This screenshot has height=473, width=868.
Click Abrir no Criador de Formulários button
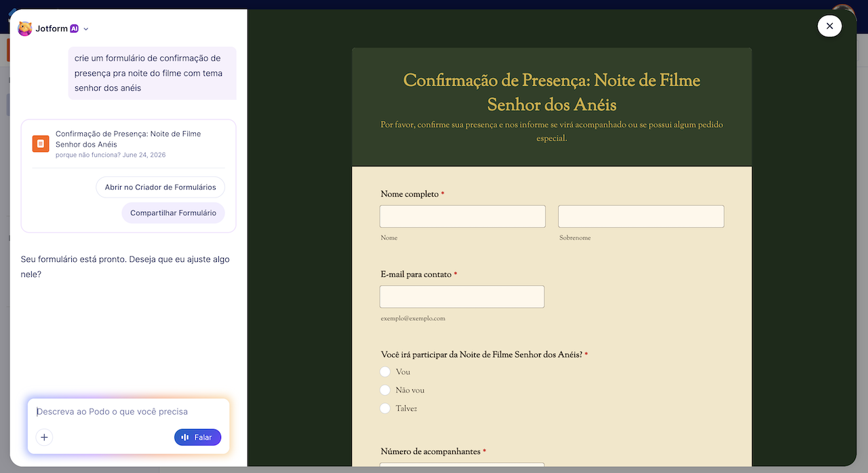pyautogui.click(x=161, y=187)
